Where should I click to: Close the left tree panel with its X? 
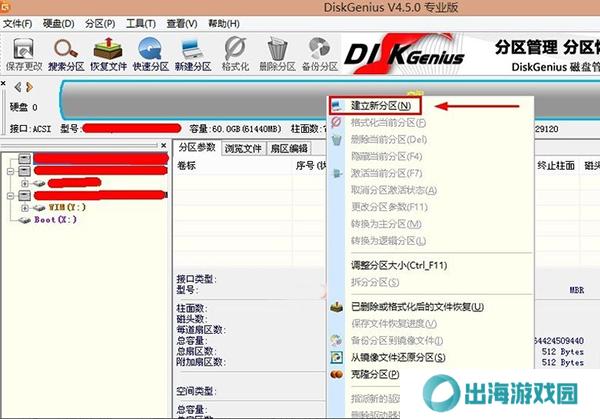coord(163,145)
